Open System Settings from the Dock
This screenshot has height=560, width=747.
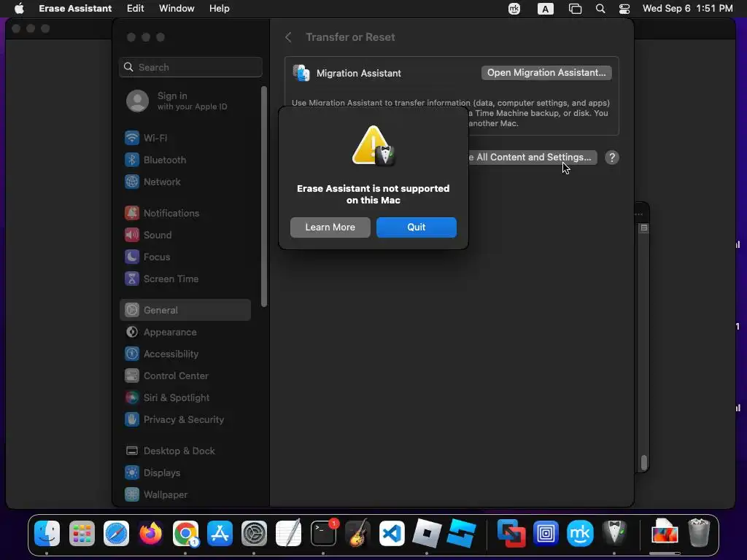coord(254,533)
